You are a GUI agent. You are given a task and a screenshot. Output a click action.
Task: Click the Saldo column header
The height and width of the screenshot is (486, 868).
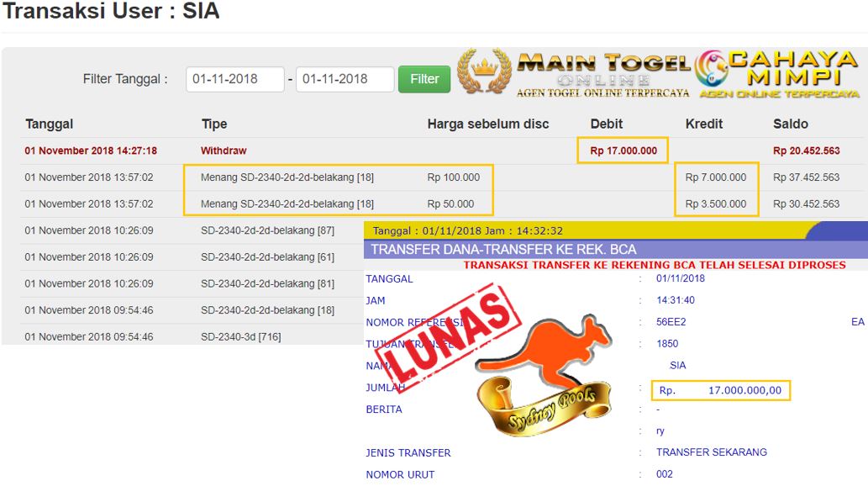pos(791,124)
